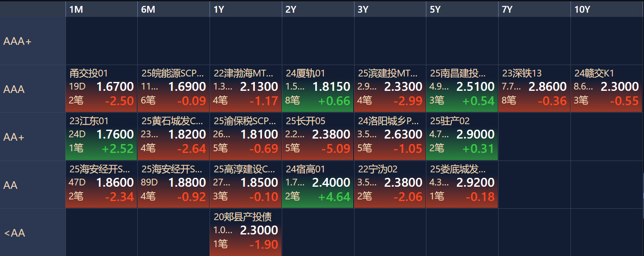
Task: Click the 2.1300 yield of 22津渤海MTN
Action: (259, 87)
